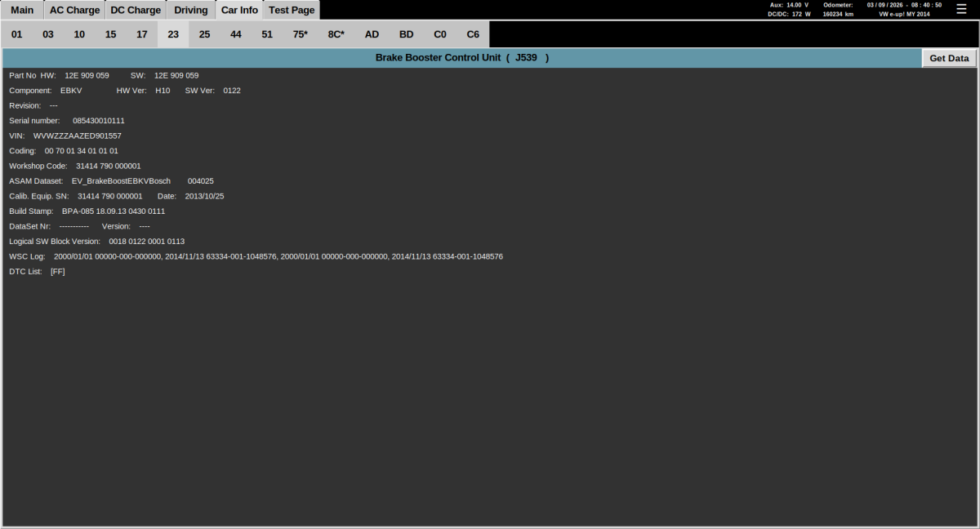Screen dimensions: 980x529
Task: Open the AC Charge tab
Action: (x=74, y=10)
